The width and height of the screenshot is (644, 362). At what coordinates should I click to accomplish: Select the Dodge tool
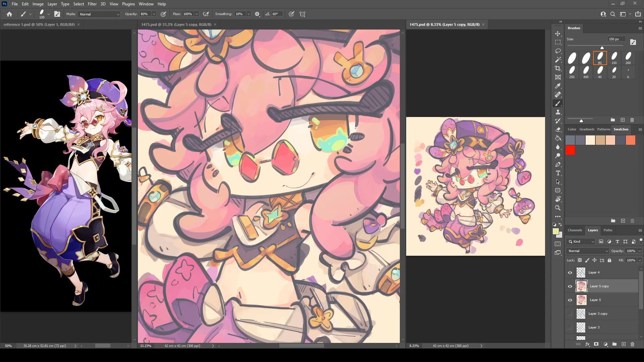[x=558, y=156]
